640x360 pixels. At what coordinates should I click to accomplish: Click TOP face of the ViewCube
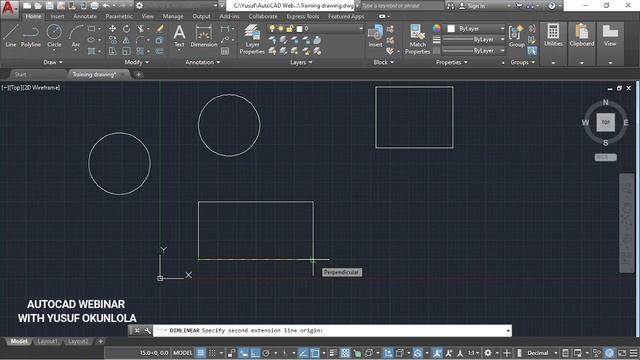coord(605,122)
